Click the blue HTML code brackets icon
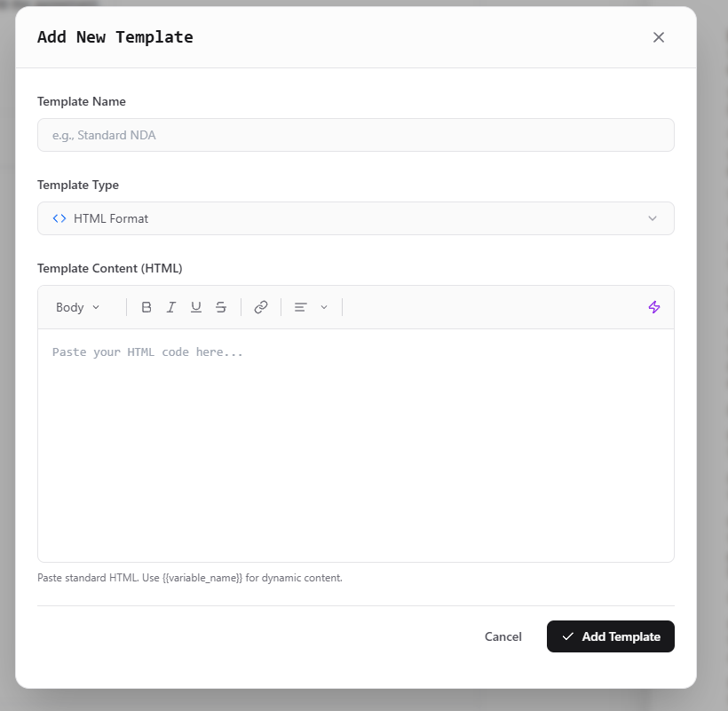728x711 pixels. (59, 218)
